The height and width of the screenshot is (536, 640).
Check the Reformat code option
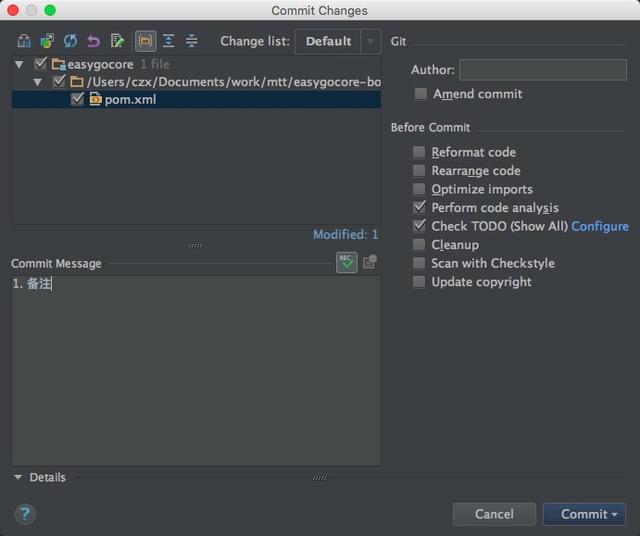click(x=419, y=152)
